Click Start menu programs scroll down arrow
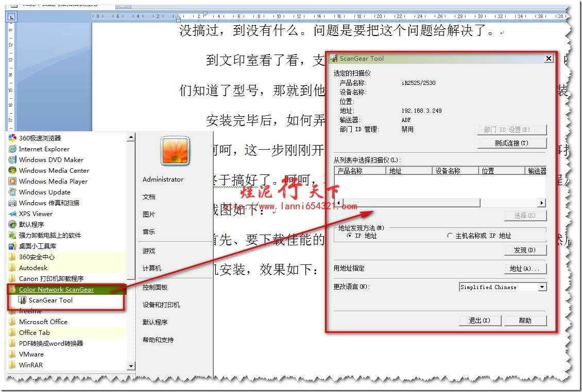 point(131,366)
